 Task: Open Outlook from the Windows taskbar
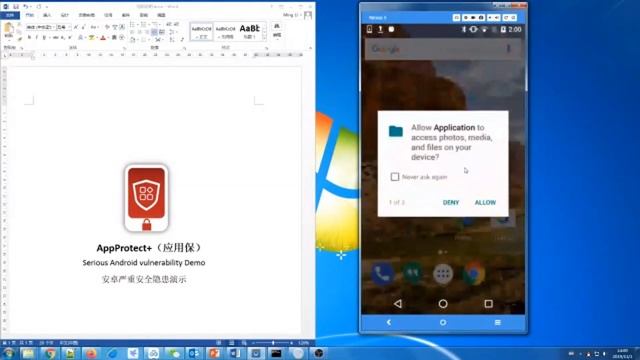[x=194, y=353]
